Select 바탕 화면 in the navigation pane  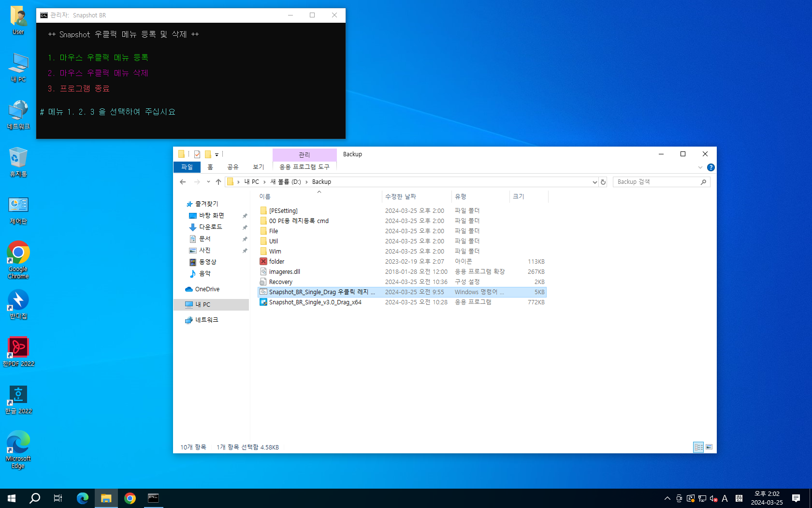coord(211,215)
